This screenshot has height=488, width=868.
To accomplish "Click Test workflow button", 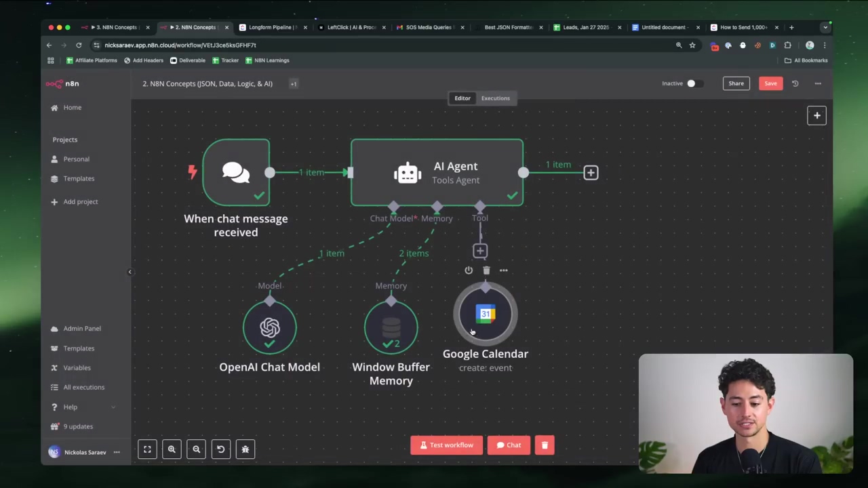I will click(447, 445).
